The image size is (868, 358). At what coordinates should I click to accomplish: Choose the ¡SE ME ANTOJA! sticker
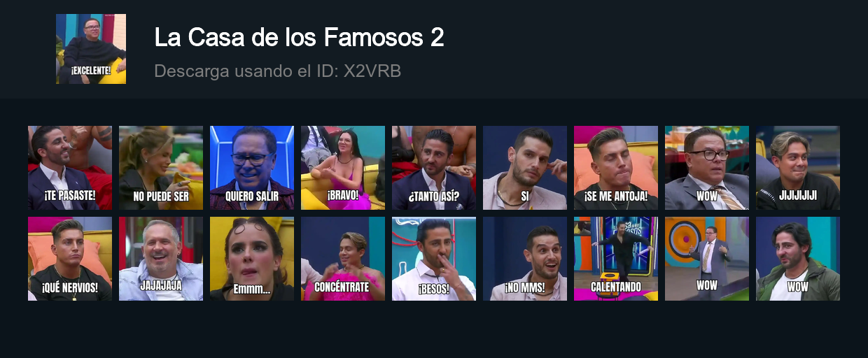pos(616,168)
